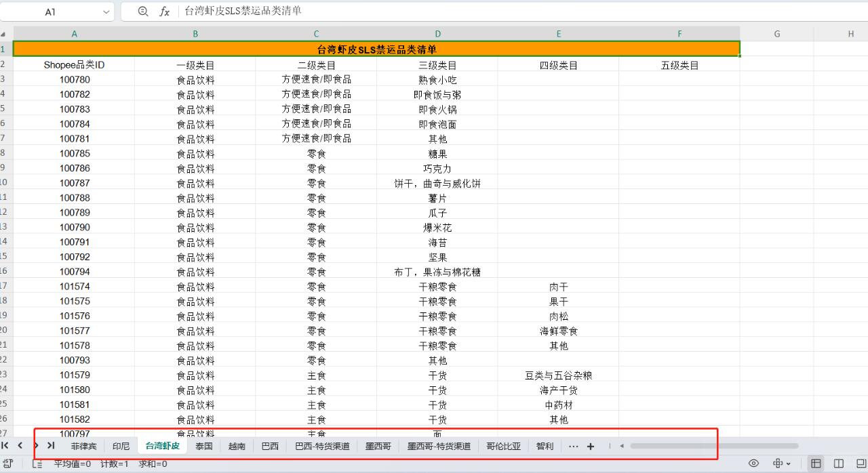
Task: Switch to page layout view icon
Action: pyautogui.click(x=839, y=464)
